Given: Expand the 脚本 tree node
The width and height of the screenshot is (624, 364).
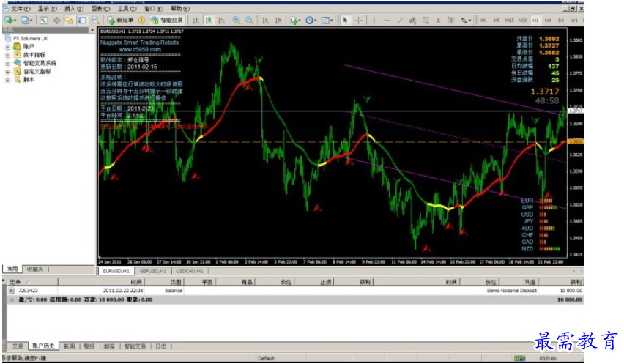Looking at the screenshot, I should pos(7,80).
